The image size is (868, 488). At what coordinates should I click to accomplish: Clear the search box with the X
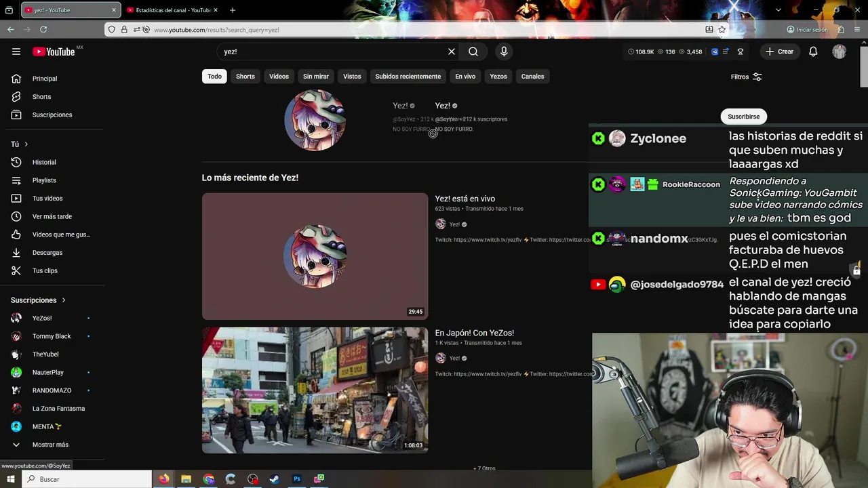[452, 52]
